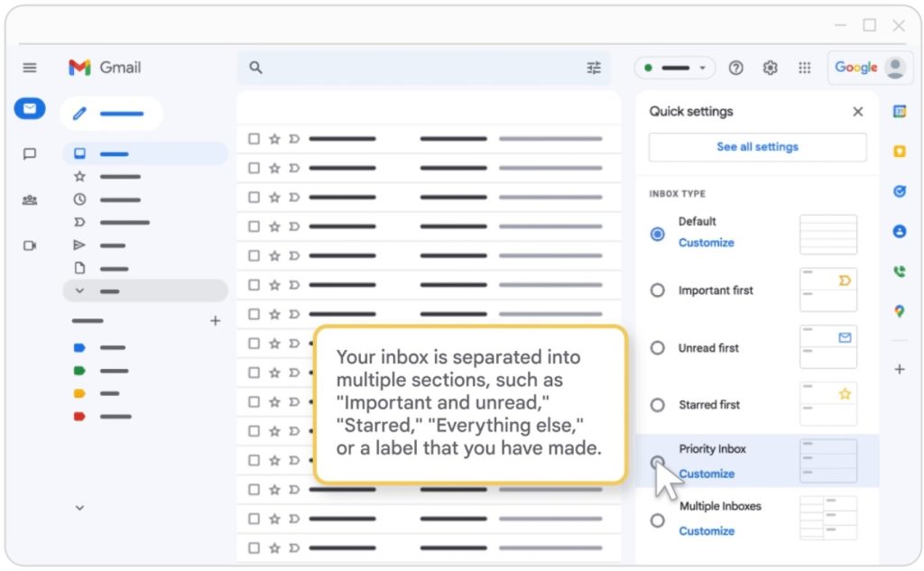Select Starred first radio button
The height and width of the screenshot is (571, 924).
click(x=658, y=405)
